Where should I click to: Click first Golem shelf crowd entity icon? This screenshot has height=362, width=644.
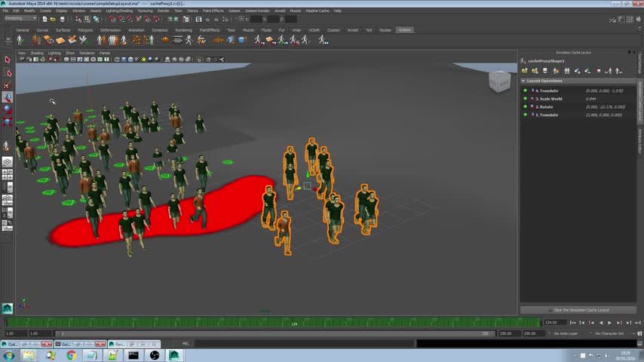20,40
